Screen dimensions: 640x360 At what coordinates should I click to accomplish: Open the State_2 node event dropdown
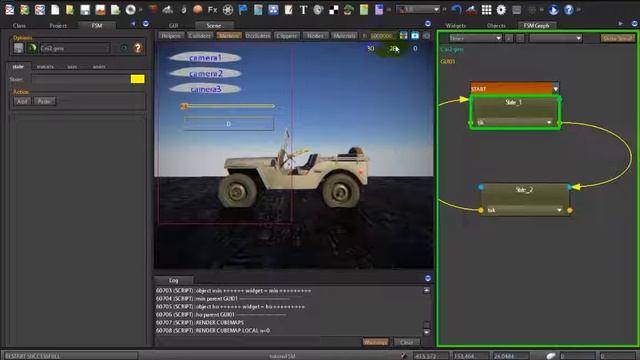559,210
